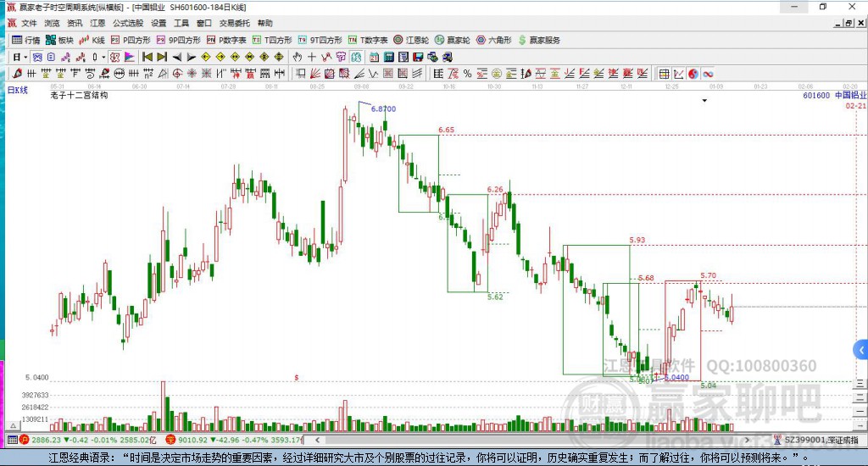
Task: Toggle the colorful triangle flag icon
Action: pyautogui.click(x=129, y=57)
